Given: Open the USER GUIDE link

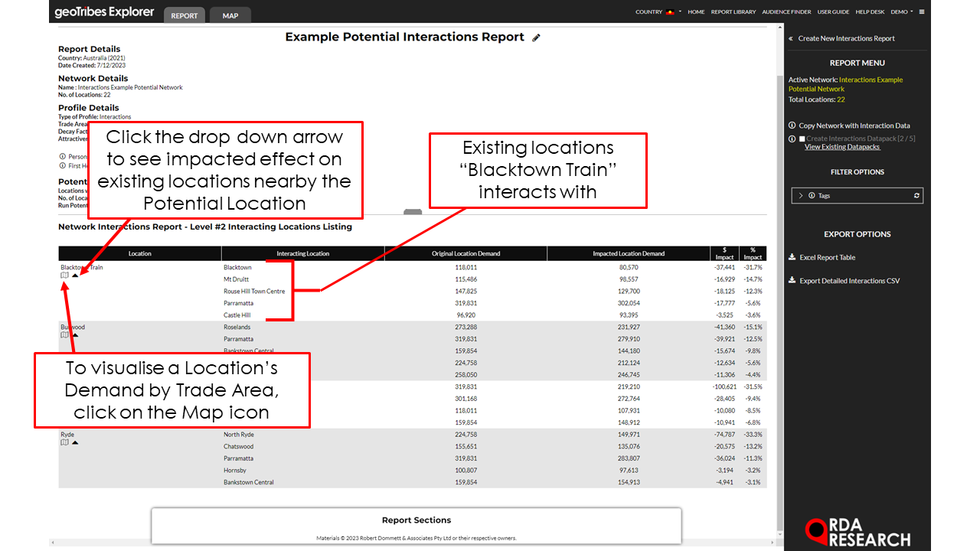Looking at the screenshot, I should pos(833,12).
